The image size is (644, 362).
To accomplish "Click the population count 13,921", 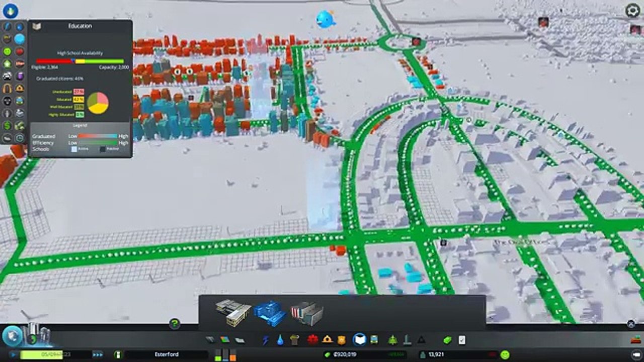I will (436, 354).
